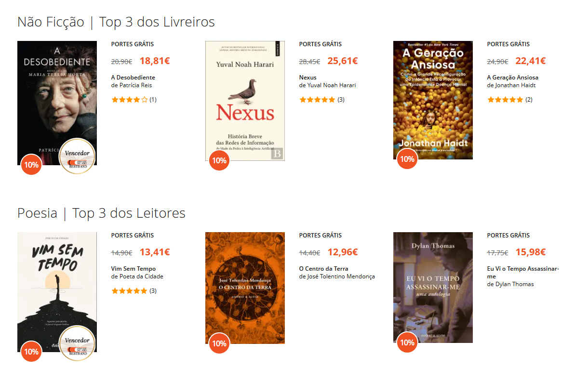Viewport: 588px width, 381px height.
Task: Click the 10% badge on Eu Vi o Tempo cover
Action: 407,342
